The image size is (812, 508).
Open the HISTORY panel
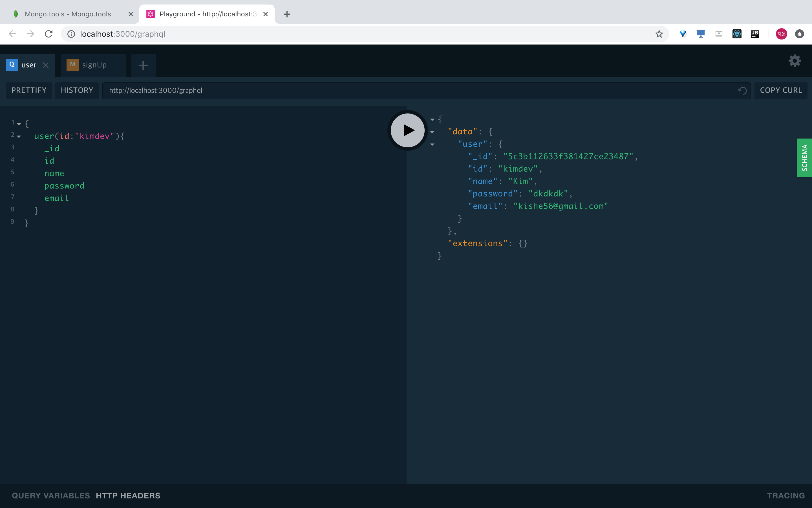[77, 90]
